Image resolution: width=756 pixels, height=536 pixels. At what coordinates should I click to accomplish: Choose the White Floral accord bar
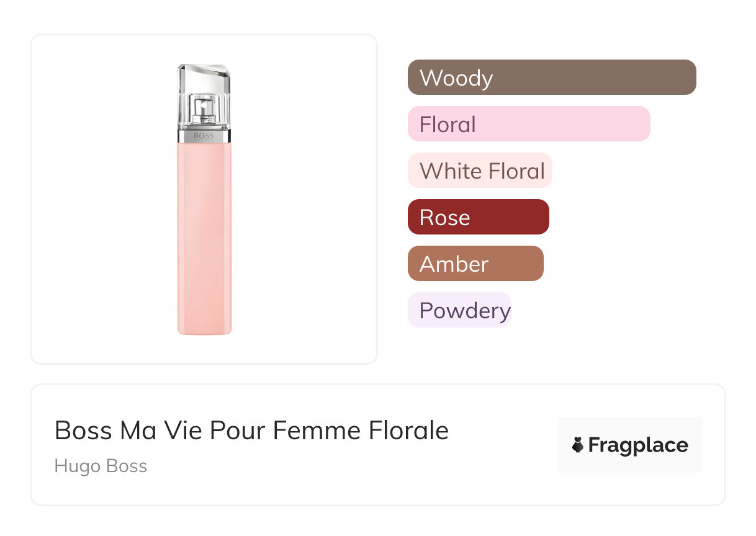(x=480, y=171)
